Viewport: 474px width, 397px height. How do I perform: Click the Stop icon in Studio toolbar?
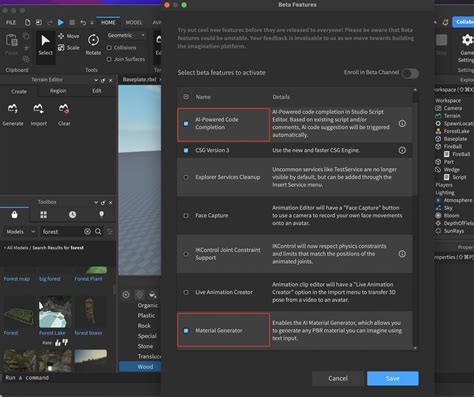click(x=72, y=22)
